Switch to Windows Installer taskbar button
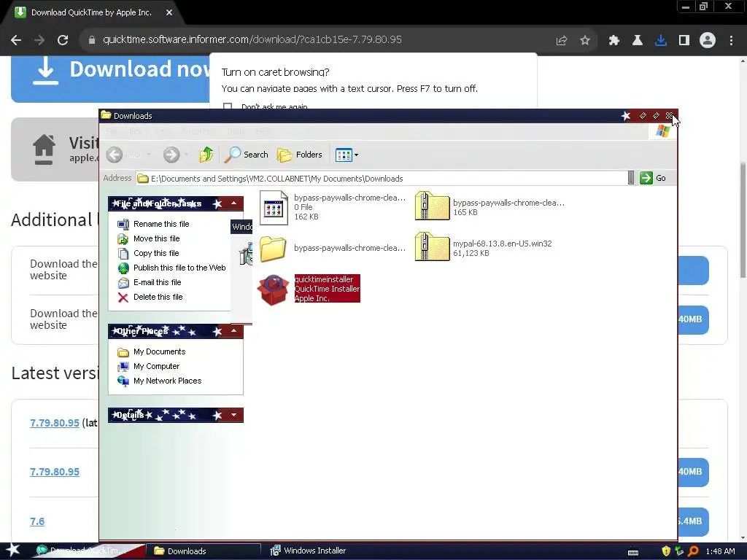The width and height of the screenshot is (747, 560). pyautogui.click(x=315, y=551)
